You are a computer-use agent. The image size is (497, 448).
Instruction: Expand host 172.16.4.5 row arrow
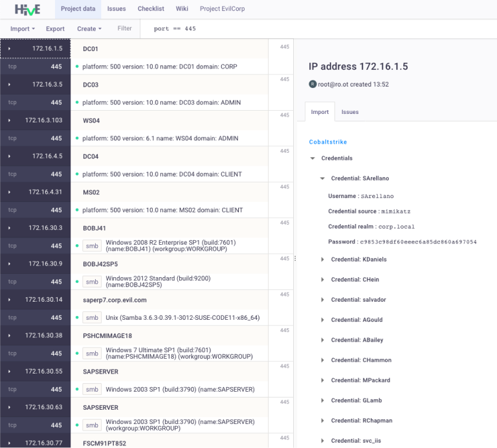tap(9, 156)
